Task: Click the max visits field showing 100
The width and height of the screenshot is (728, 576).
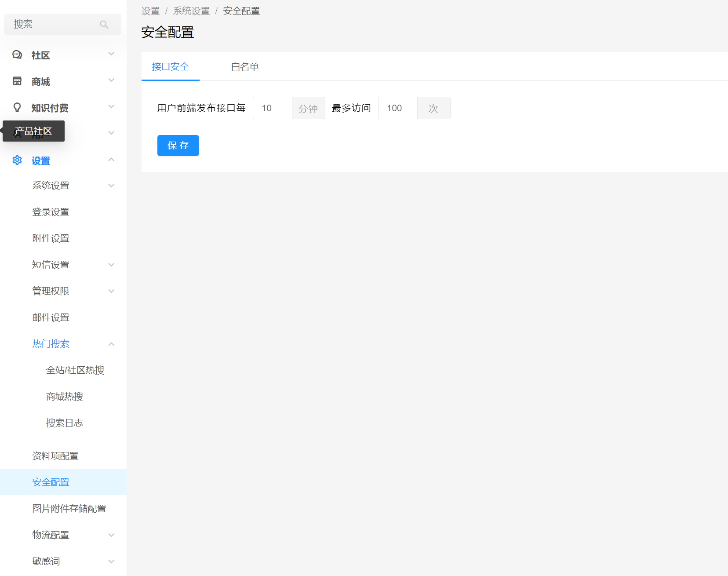Action: (398, 108)
